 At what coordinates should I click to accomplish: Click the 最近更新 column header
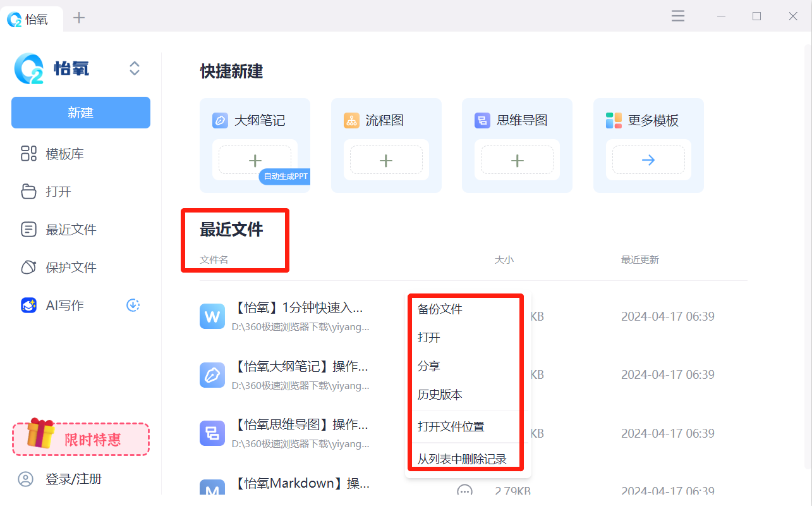tap(640, 259)
